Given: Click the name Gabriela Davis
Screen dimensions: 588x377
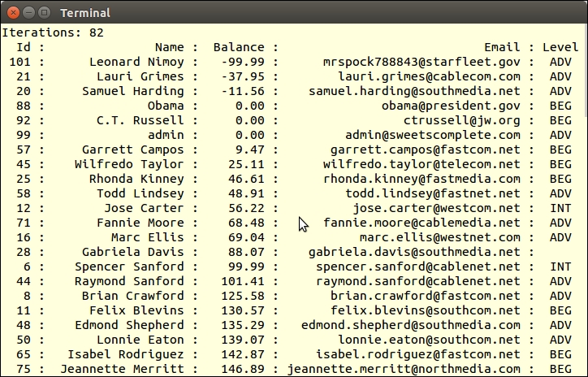Looking at the screenshot, I should 133,252.
